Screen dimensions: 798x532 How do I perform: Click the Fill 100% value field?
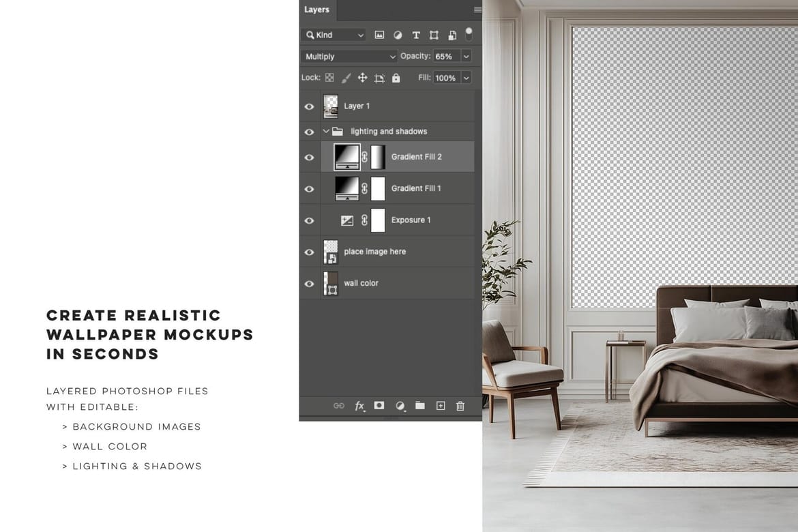coord(447,78)
